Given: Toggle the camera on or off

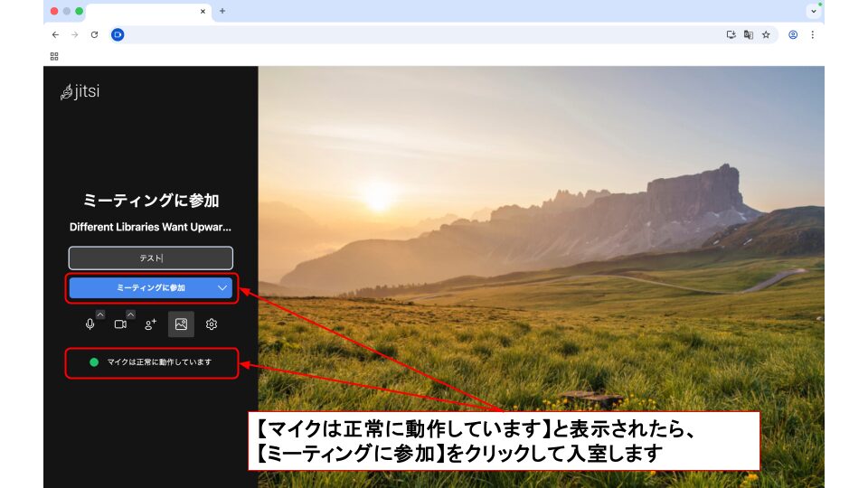Looking at the screenshot, I should 120,324.
